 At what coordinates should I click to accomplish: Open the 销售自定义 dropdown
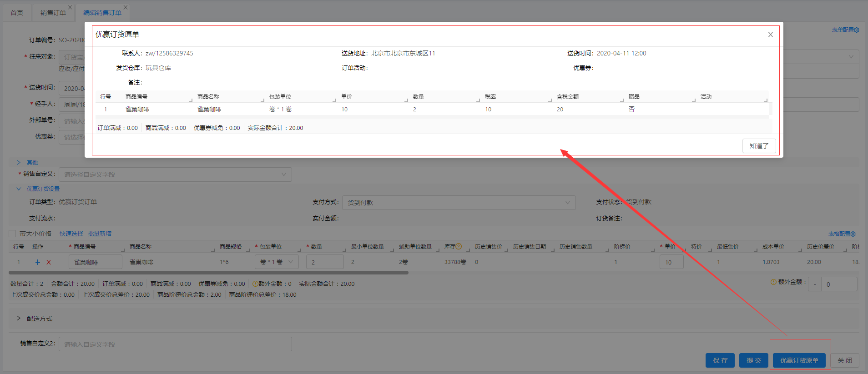[x=175, y=175]
